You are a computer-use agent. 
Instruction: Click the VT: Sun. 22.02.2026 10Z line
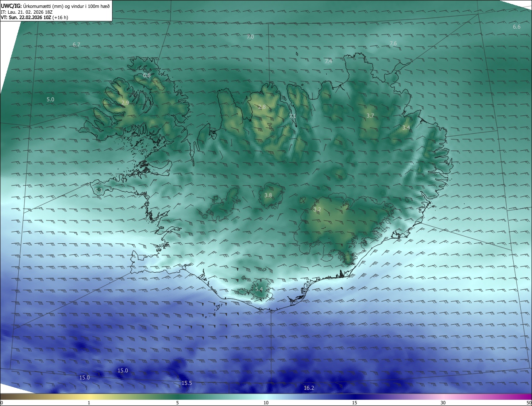34,18
